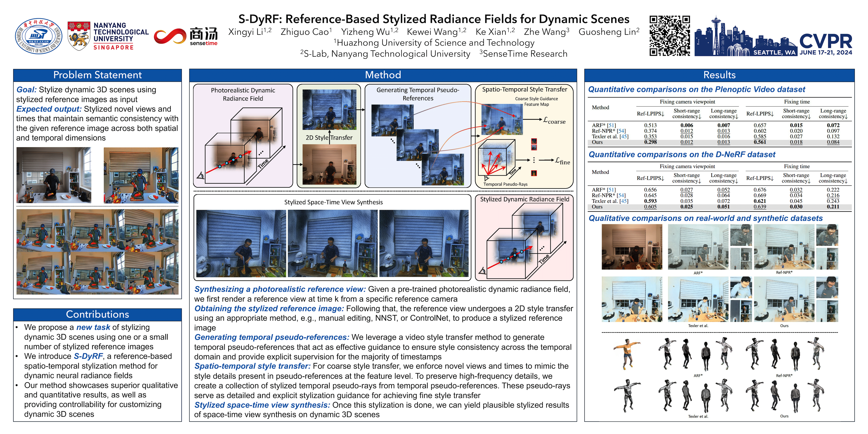Click the Huazhong University circular logo
The height and width of the screenshot is (434, 868).
39,36
